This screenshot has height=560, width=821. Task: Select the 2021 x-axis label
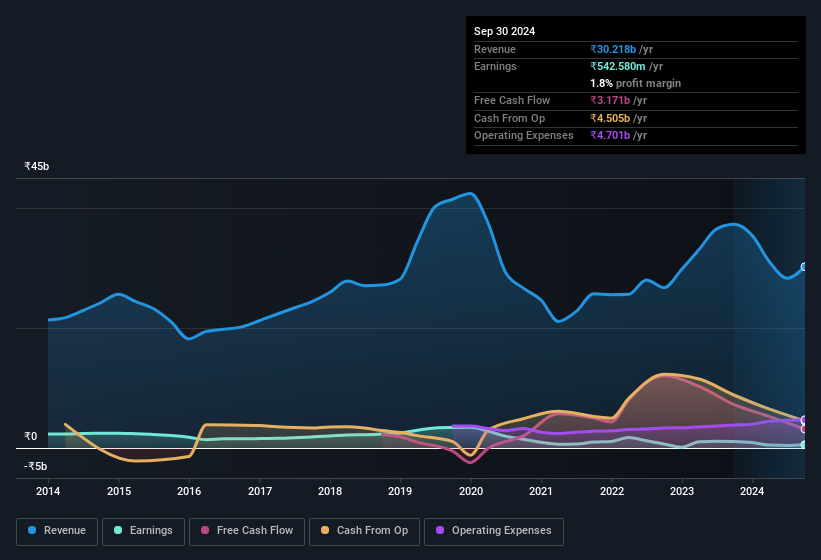[541, 491]
